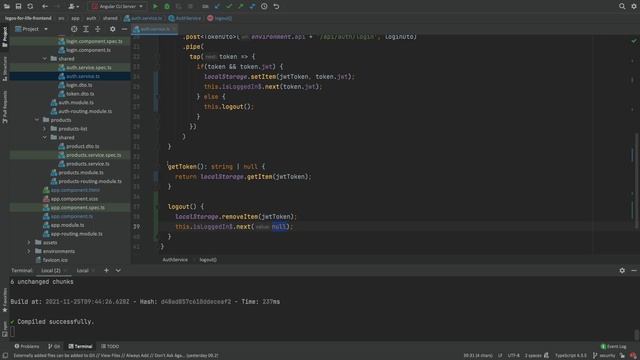Click the rollback undo arrow icon
This screenshot has width=640, height=360.
click(276, 6)
